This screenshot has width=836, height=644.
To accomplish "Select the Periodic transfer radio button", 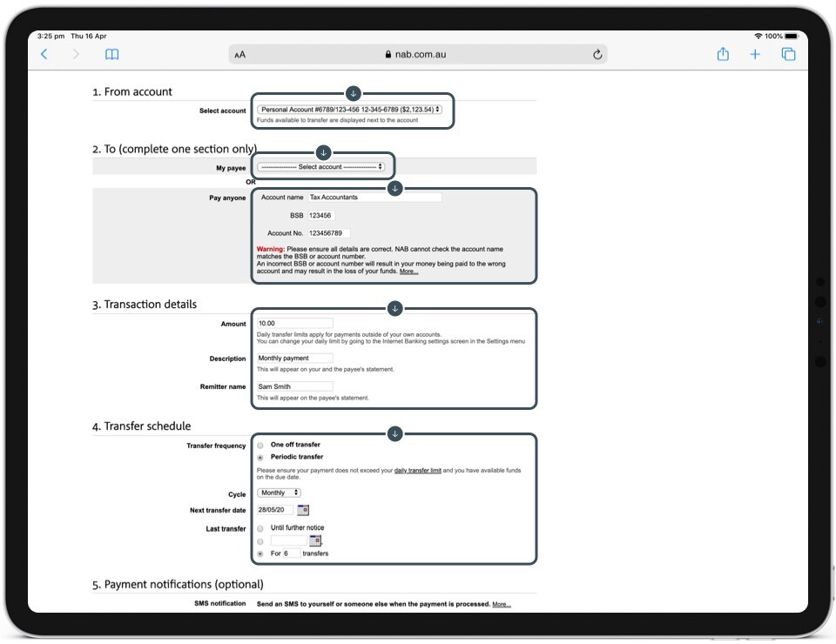I will 260,457.
